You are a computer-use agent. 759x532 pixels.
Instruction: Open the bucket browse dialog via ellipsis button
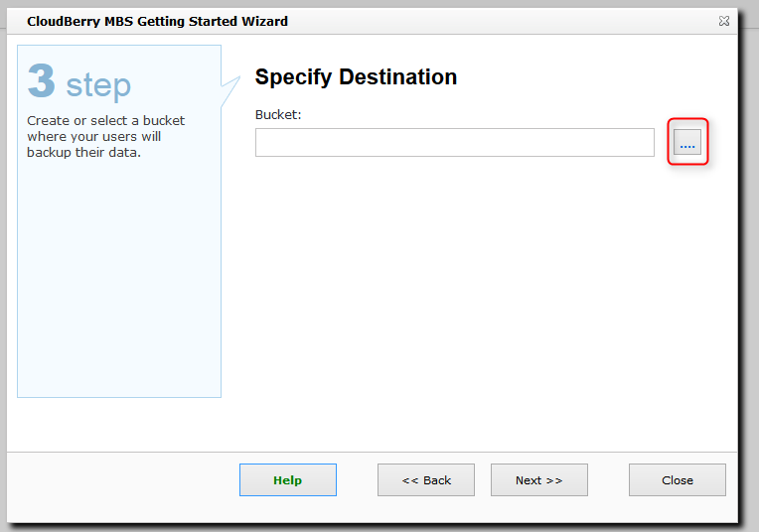click(x=687, y=143)
